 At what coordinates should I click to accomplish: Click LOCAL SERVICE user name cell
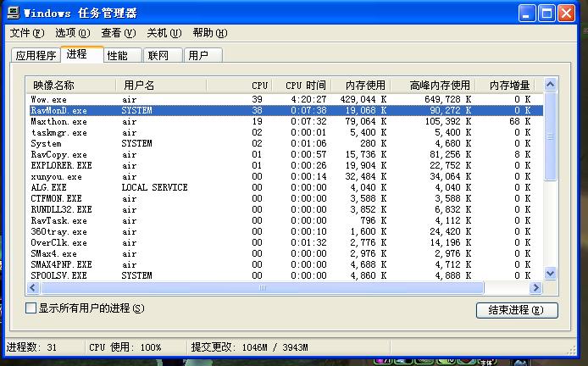pyautogui.click(x=154, y=187)
